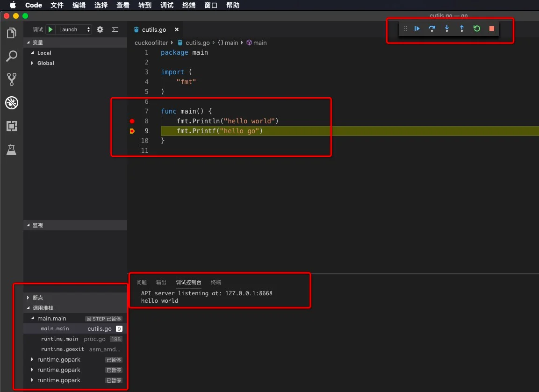Screen dimensions: 539x392
Task: Open the Source Control view
Action: click(x=12, y=79)
